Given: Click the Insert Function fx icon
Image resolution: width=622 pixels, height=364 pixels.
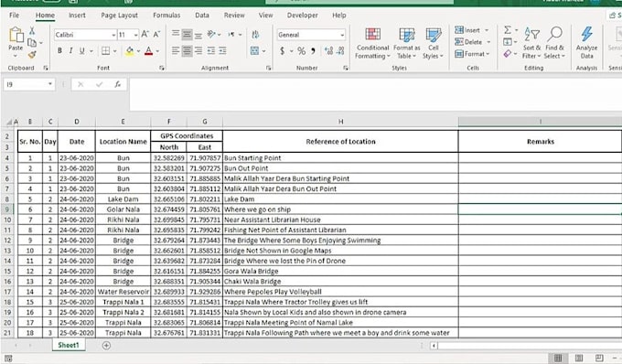Looking at the screenshot, I should (118, 84).
